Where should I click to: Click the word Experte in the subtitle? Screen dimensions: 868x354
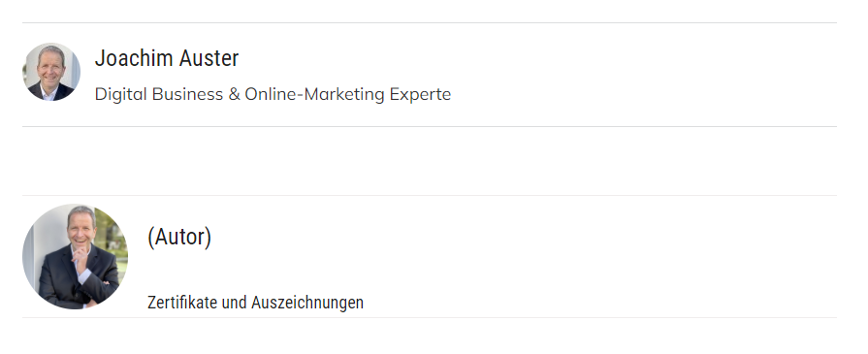[420, 94]
